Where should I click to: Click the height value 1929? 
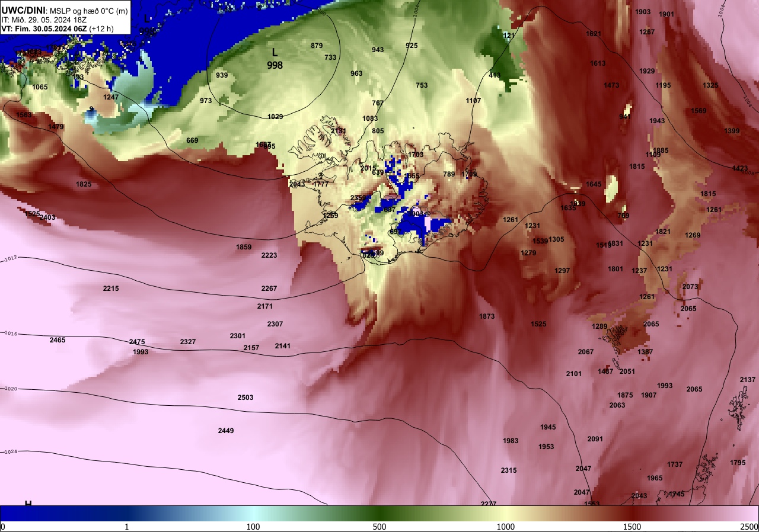(647, 71)
